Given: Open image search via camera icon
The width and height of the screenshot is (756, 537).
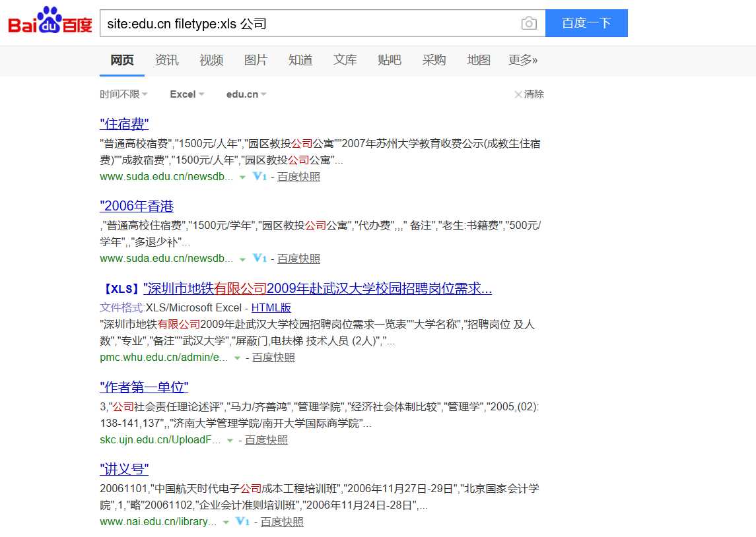Looking at the screenshot, I should pyautogui.click(x=529, y=23).
